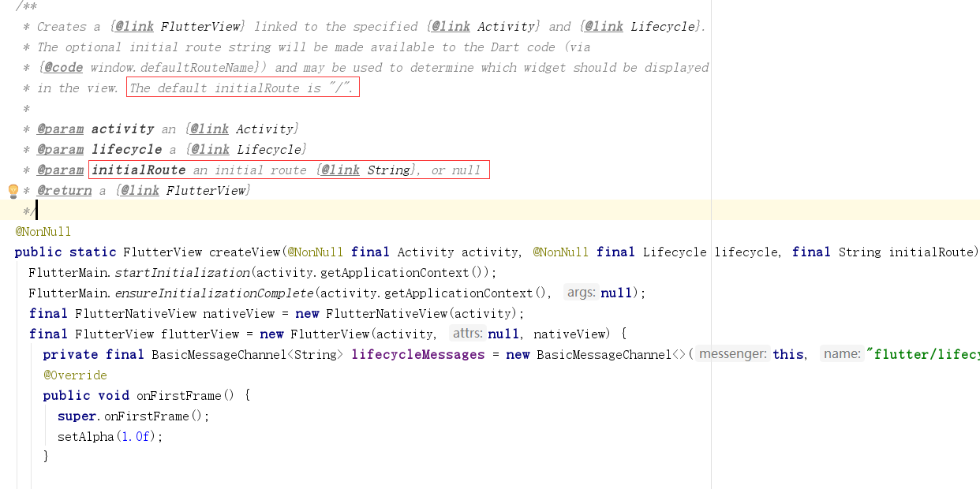Click the 'messenger:' parameter hint

tap(733, 354)
